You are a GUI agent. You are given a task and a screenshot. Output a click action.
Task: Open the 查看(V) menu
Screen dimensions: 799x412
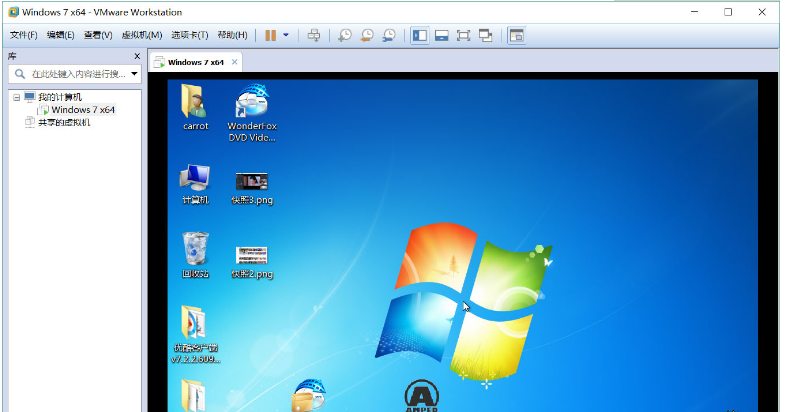coord(98,35)
